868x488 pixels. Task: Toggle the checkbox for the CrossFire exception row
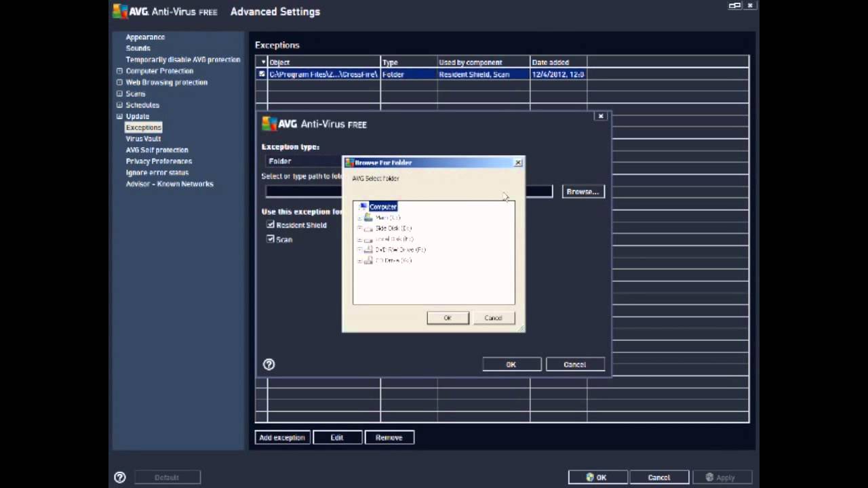coord(262,75)
